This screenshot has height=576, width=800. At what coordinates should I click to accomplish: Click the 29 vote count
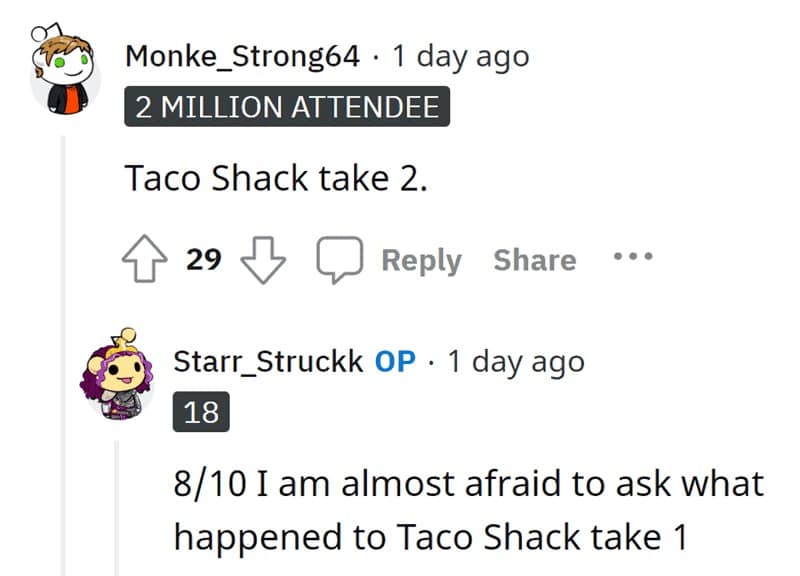point(204,261)
